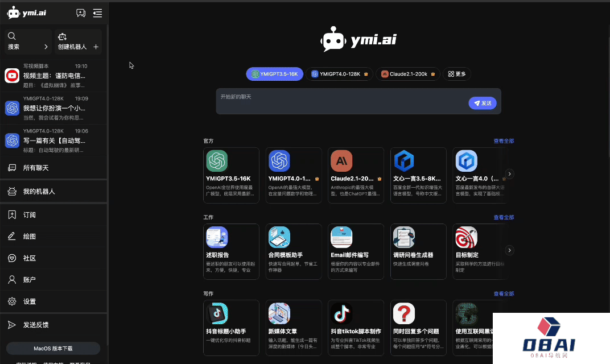Open the Claude2.1 bot card icon
Screen dimensions: 610x364
coord(341,161)
